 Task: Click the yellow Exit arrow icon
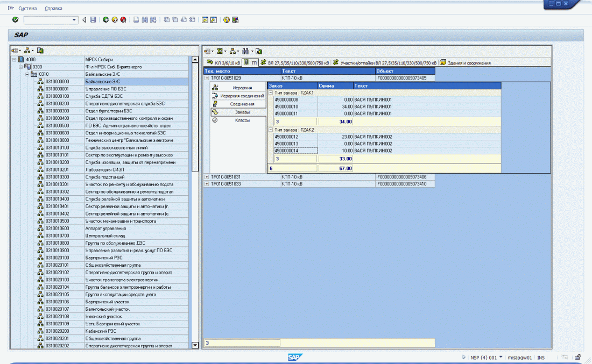[115, 19]
